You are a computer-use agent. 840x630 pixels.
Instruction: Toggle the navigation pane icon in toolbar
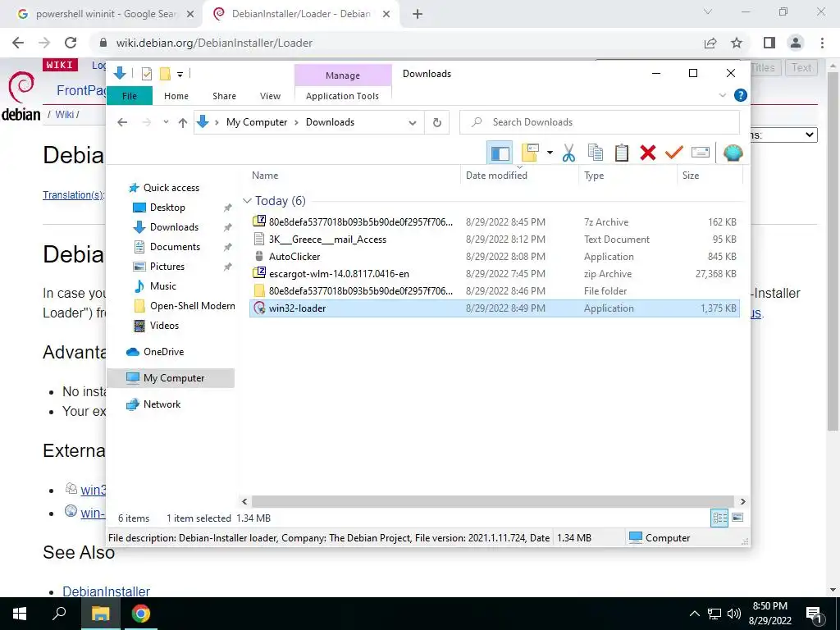tap(500, 153)
